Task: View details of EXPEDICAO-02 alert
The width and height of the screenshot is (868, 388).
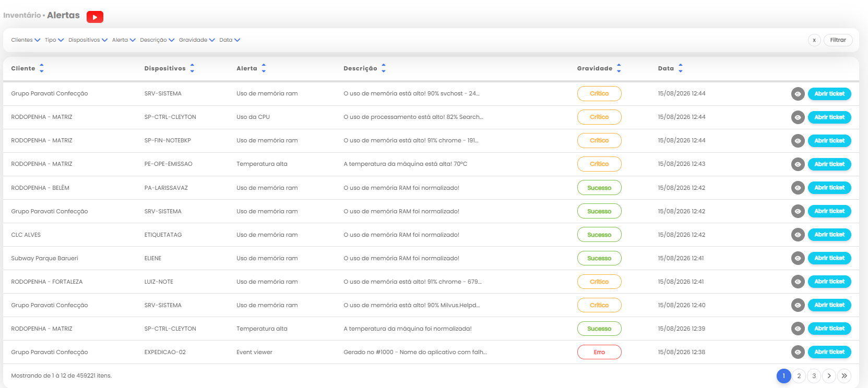Action: click(798, 352)
